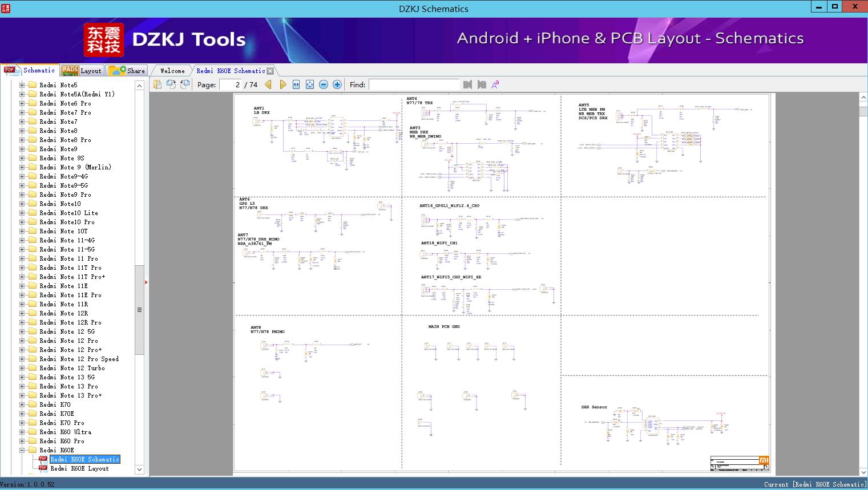Find previous match icon

(x=468, y=84)
